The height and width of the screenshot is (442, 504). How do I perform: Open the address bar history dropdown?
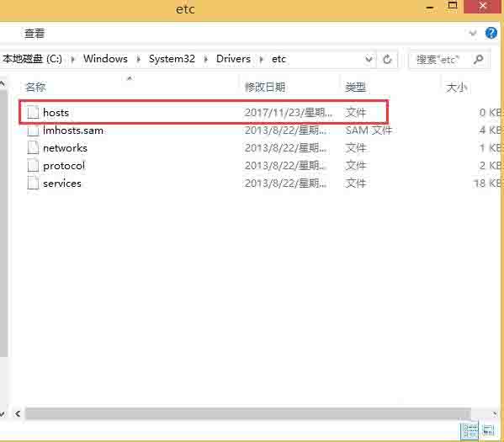369,60
